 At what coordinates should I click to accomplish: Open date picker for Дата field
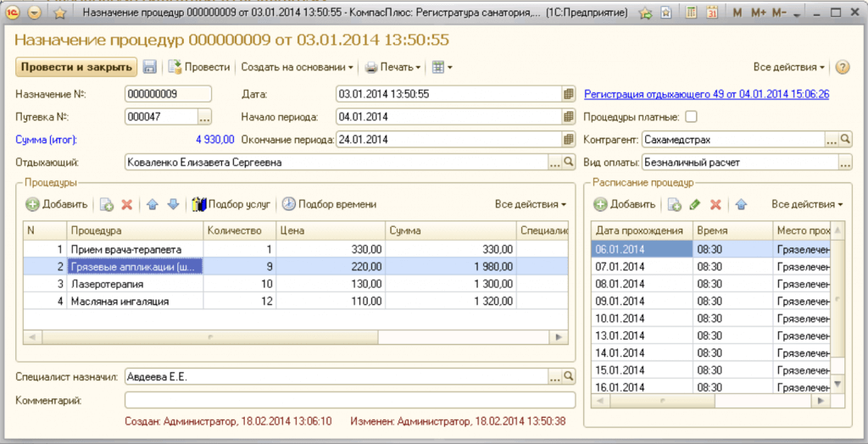569,94
